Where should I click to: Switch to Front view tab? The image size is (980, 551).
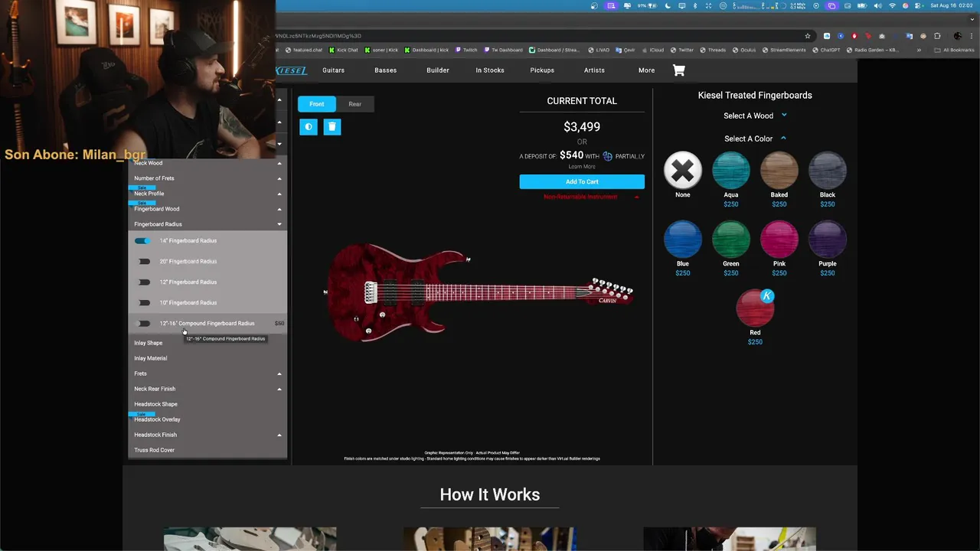click(x=317, y=104)
